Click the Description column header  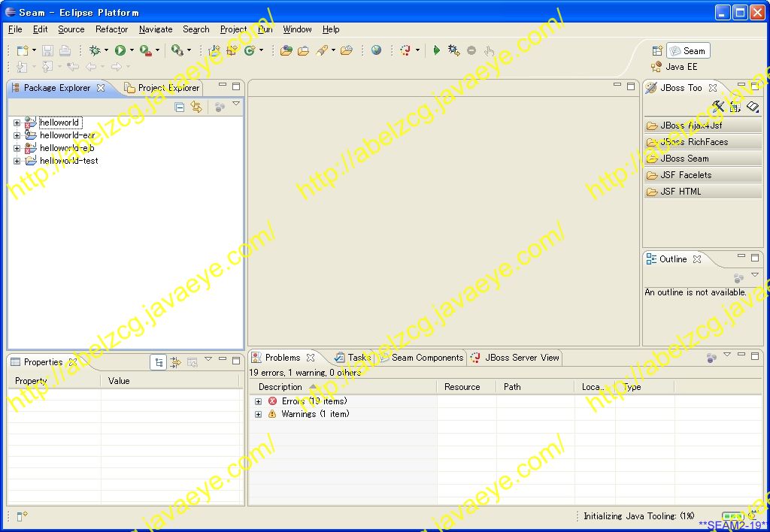click(343, 387)
